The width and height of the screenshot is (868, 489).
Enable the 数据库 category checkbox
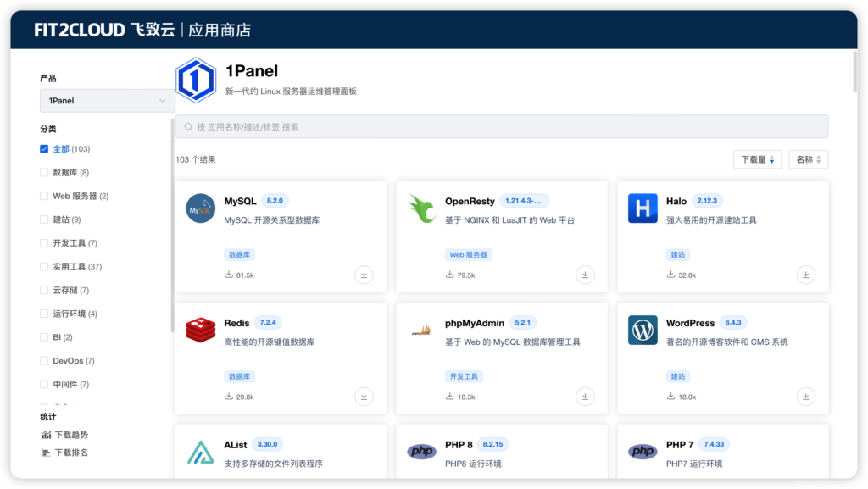[x=43, y=172]
